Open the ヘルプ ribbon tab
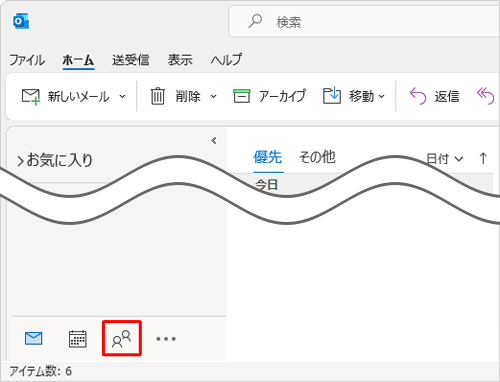 click(x=226, y=60)
